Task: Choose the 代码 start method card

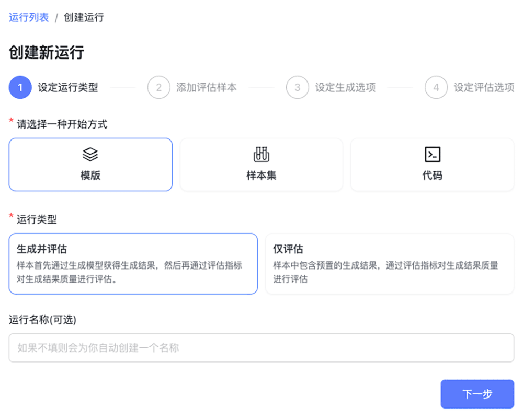Action: pyautogui.click(x=432, y=164)
